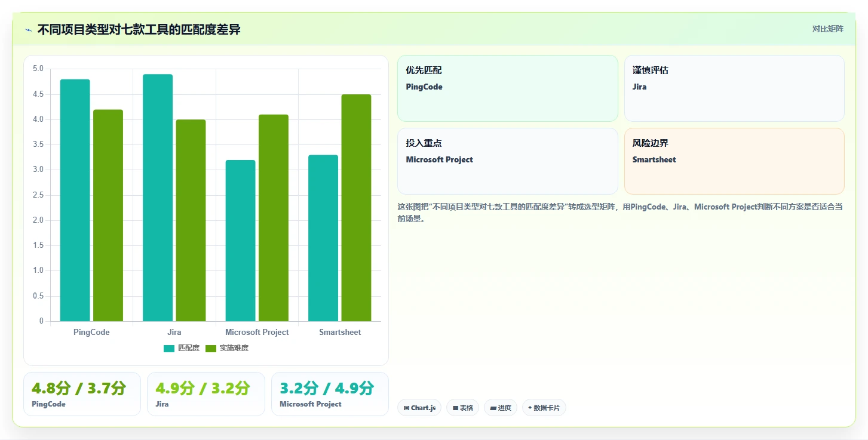The height and width of the screenshot is (440, 868).
Task: Click the Microsoft Project teal bar
Action: click(x=240, y=241)
